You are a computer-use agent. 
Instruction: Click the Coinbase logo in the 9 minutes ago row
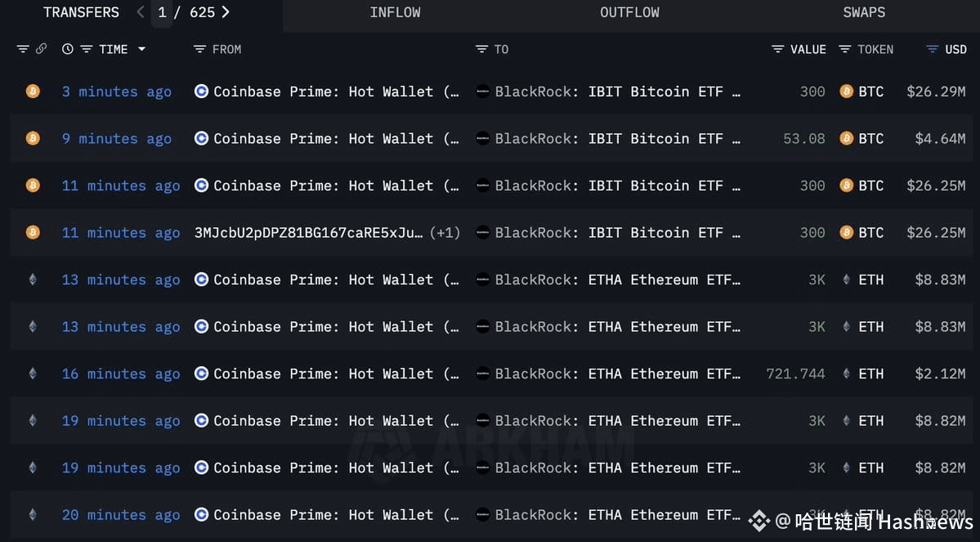(201, 138)
